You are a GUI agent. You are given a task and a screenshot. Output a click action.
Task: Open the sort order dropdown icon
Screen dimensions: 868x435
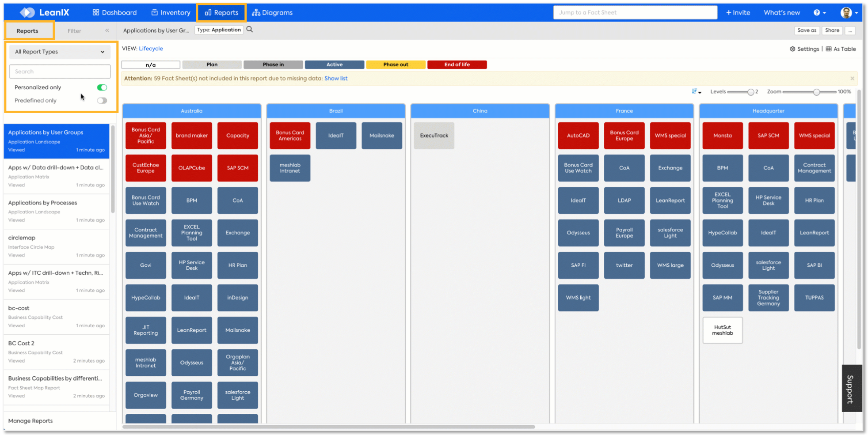point(697,92)
